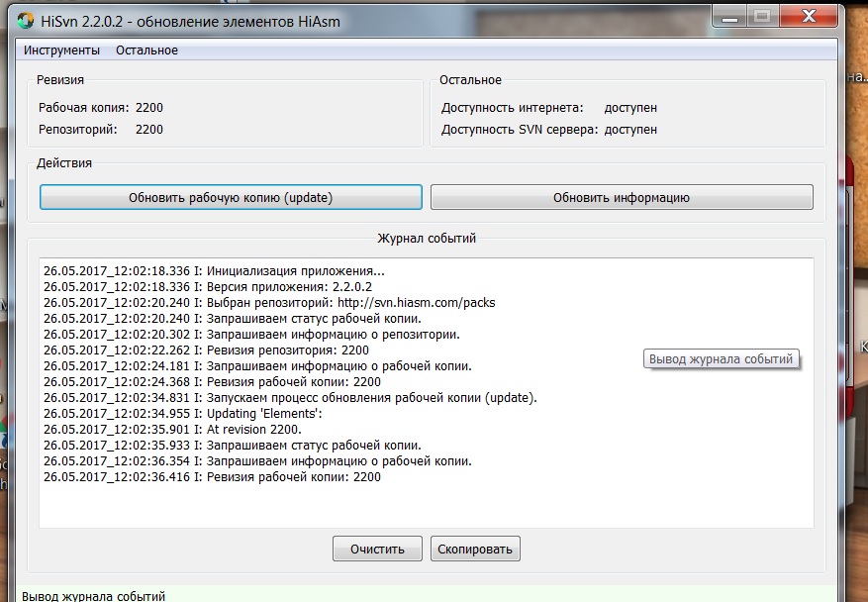Minimize the HiSvn window
The width and height of the screenshot is (868, 602).
click(x=729, y=17)
